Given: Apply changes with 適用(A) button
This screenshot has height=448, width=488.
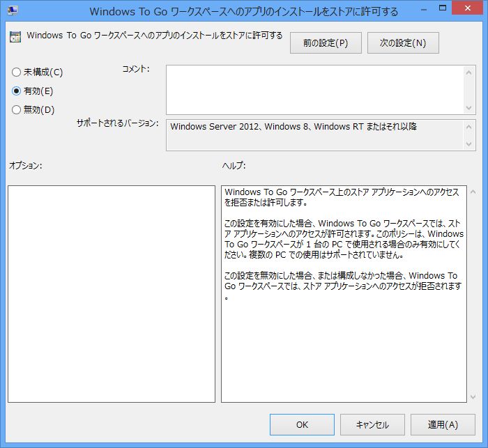Looking at the screenshot, I should pyautogui.click(x=443, y=425).
